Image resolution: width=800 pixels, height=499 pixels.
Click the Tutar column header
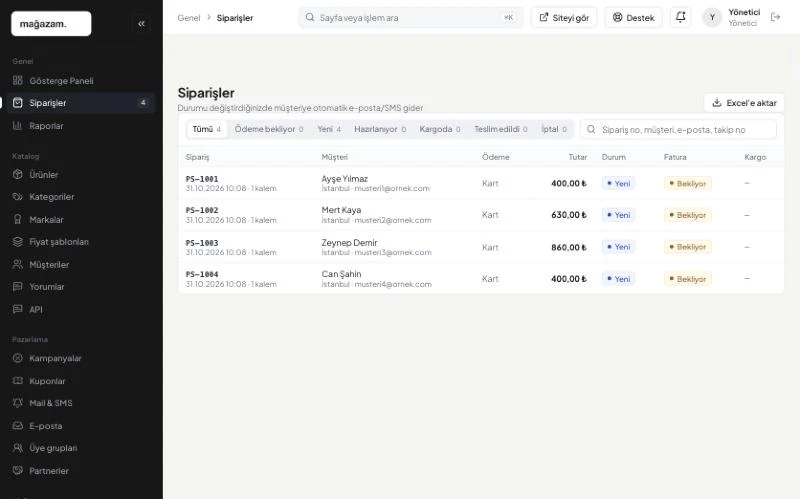(x=578, y=157)
